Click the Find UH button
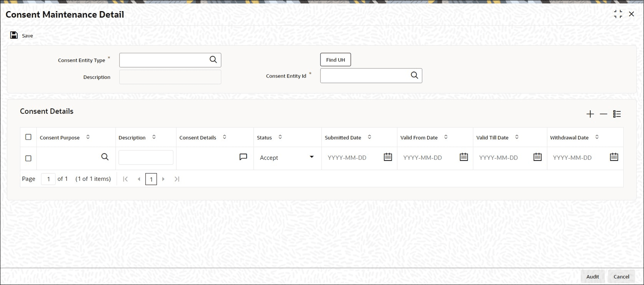 (x=335, y=60)
